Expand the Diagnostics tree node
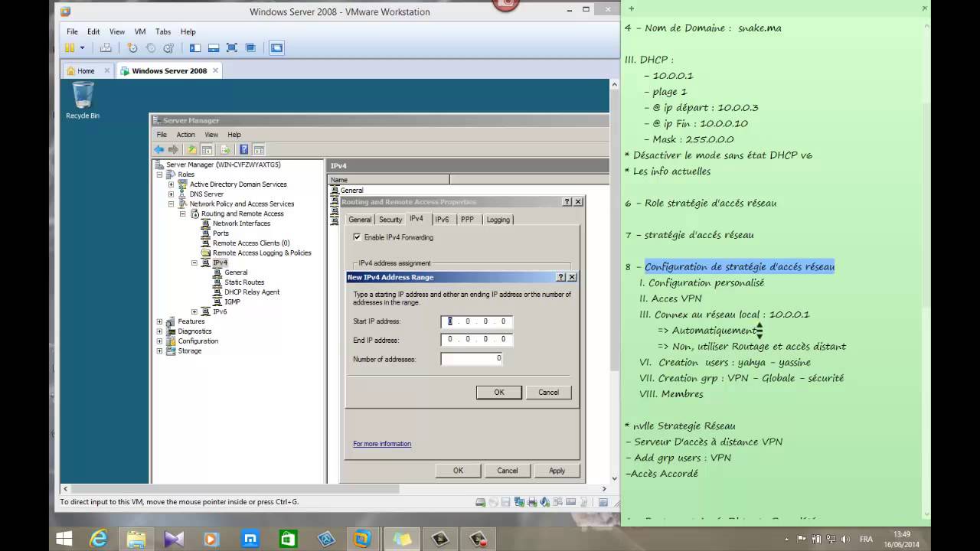The height and width of the screenshot is (551, 980). (x=160, y=331)
